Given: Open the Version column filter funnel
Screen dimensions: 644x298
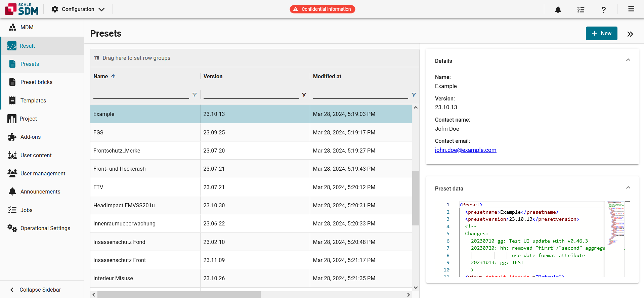Looking at the screenshot, I should pyautogui.click(x=304, y=95).
